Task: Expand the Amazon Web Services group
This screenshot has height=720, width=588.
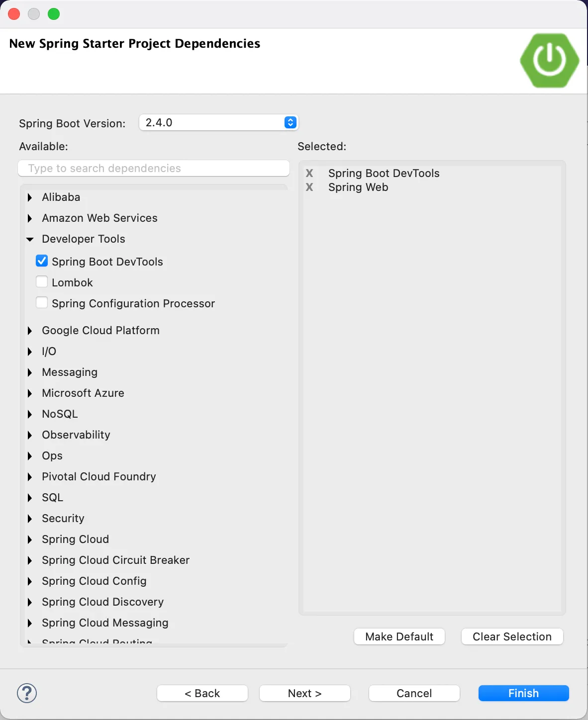Action: point(30,218)
